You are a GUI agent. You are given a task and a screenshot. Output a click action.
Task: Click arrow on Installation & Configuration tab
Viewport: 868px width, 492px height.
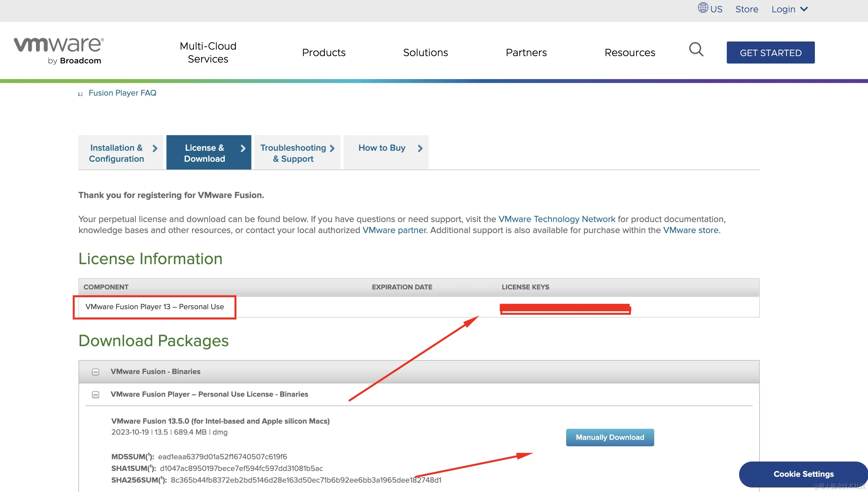(155, 148)
